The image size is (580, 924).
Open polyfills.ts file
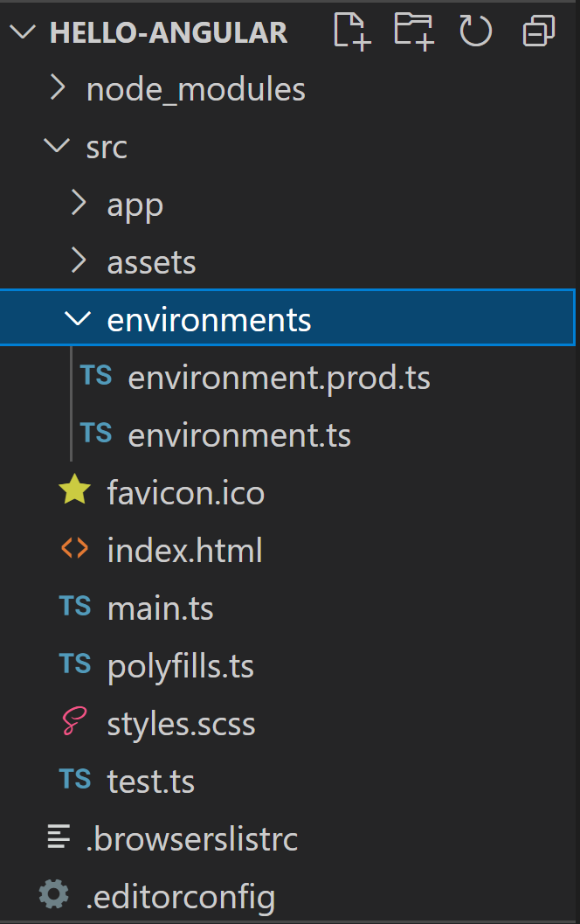click(x=181, y=667)
